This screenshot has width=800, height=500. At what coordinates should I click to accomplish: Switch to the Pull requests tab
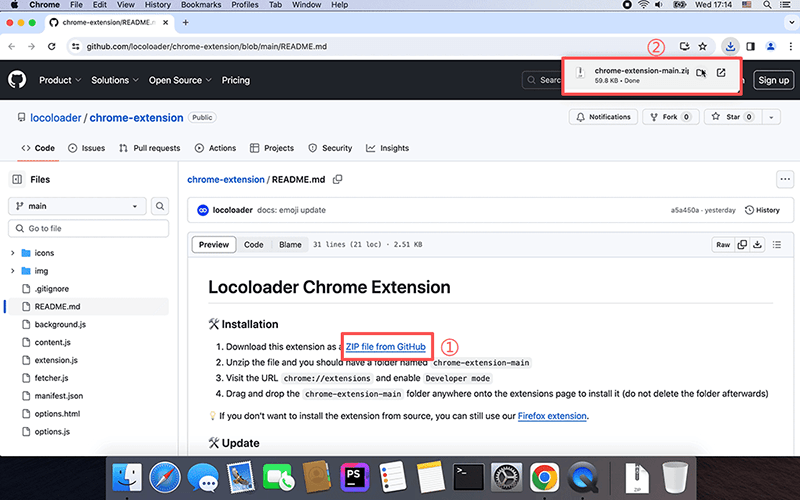click(x=149, y=148)
